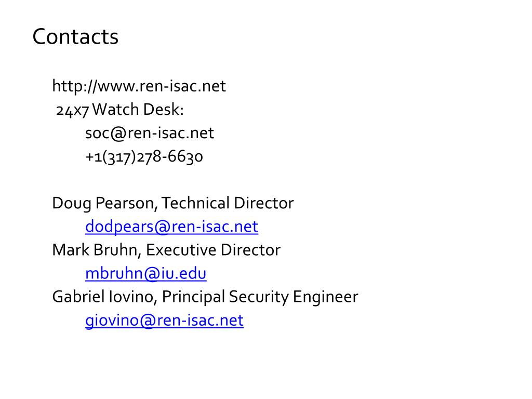Click the name Doug Pearson
The width and height of the screenshot is (532, 399).
click(x=103, y=204)
